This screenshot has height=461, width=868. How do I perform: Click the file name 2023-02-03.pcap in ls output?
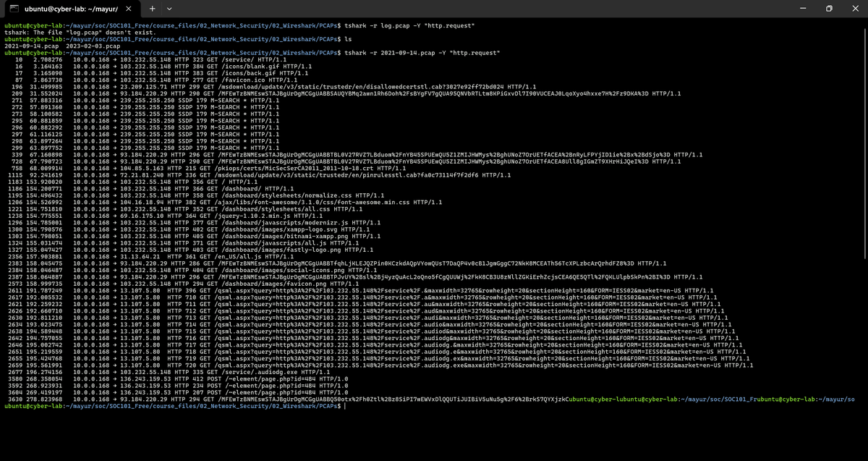click(x=92, y=46)
